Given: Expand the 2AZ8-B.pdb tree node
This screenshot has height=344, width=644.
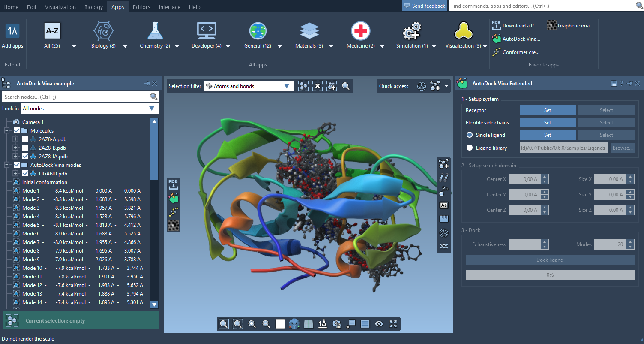Looking at the screenshot, I should tap(15, 148).
